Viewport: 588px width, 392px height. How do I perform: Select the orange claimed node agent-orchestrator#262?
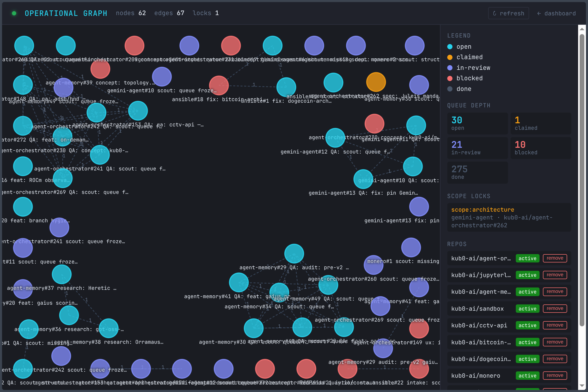coord(376,82)
